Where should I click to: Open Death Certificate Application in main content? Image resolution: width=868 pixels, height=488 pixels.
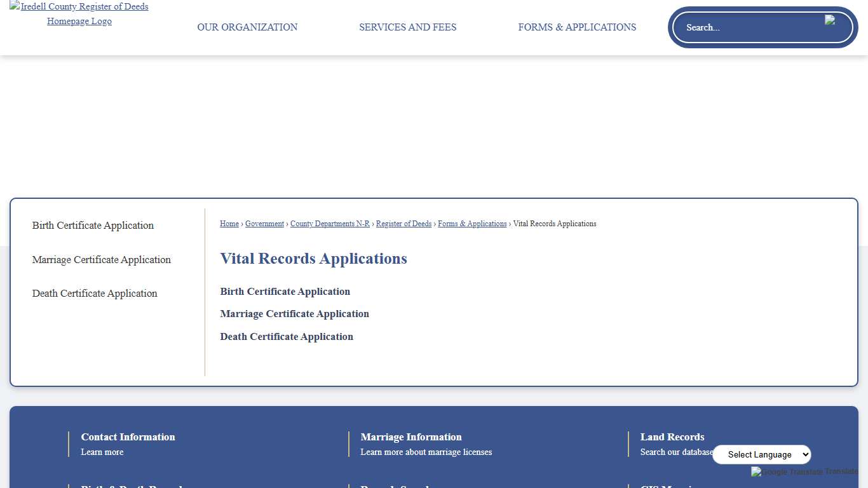[287, 337]
